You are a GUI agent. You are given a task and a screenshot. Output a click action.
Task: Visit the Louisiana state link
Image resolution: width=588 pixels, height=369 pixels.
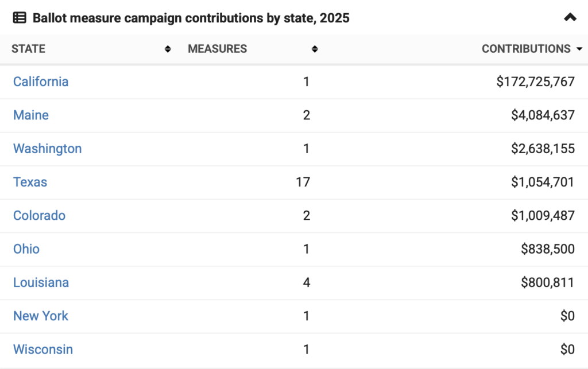[x=41, y=282]
